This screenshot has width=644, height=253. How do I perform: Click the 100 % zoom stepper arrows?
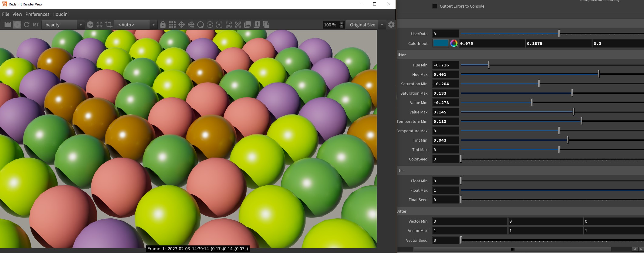tap(342, 25)
